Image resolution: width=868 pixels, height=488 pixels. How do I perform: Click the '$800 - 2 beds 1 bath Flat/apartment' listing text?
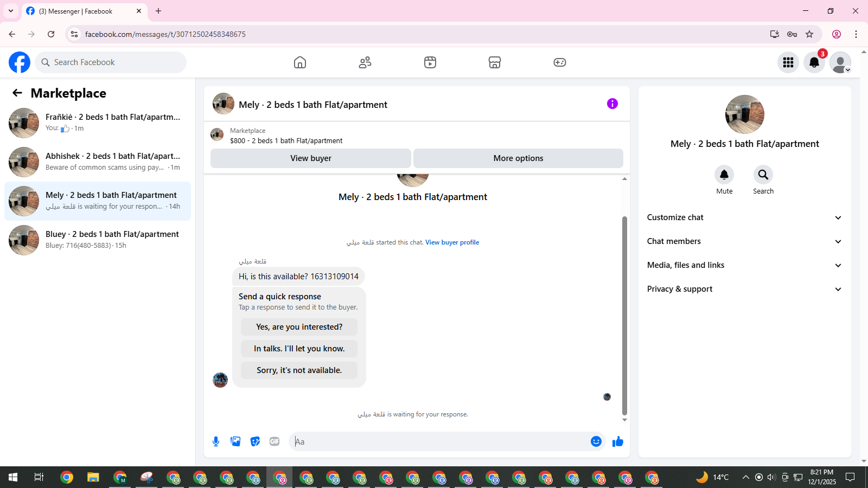point(286,140)
